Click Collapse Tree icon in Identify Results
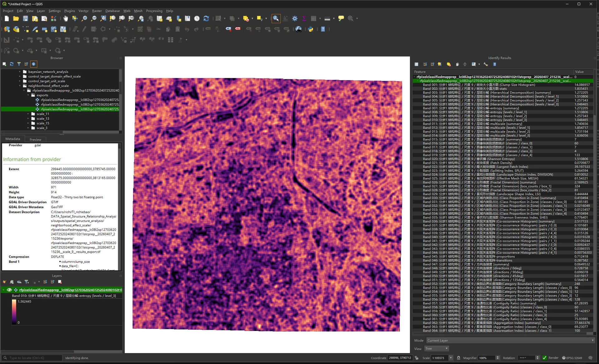 [x=432, y=65]
